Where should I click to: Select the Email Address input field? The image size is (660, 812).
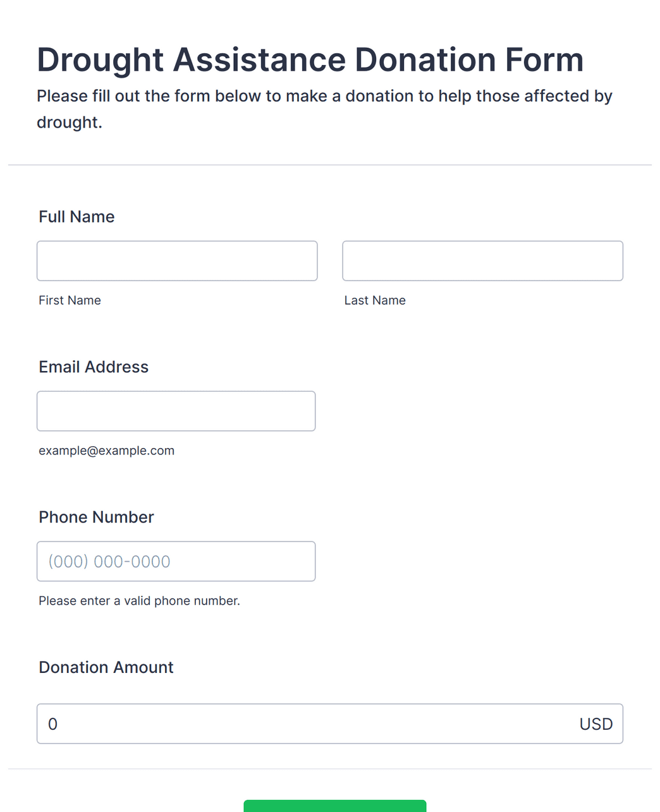pos(176,411)
